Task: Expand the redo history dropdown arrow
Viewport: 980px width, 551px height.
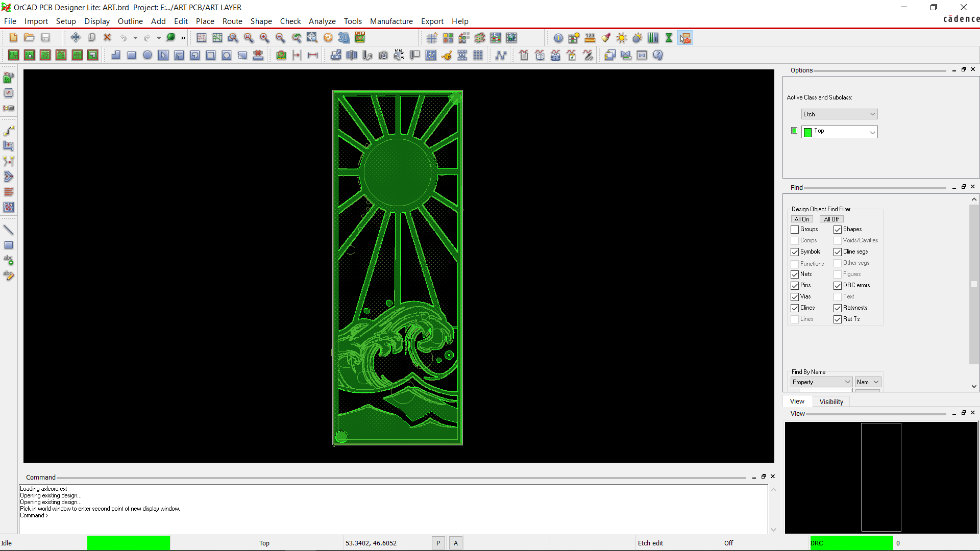Action: click(x=159, y=38)
